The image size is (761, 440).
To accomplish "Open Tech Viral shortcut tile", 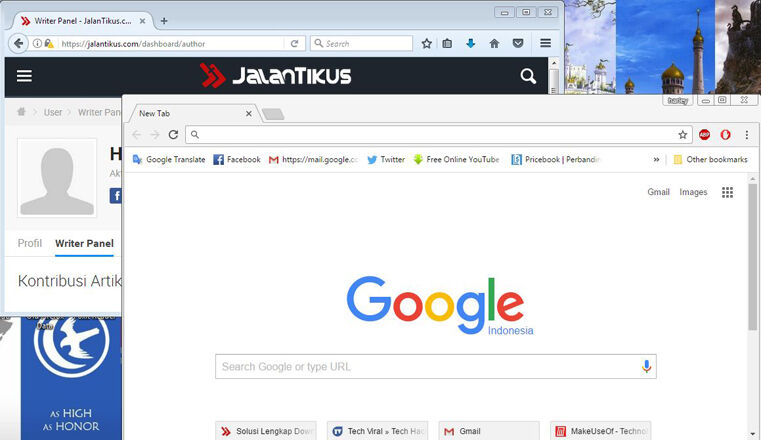I will 377,431.
